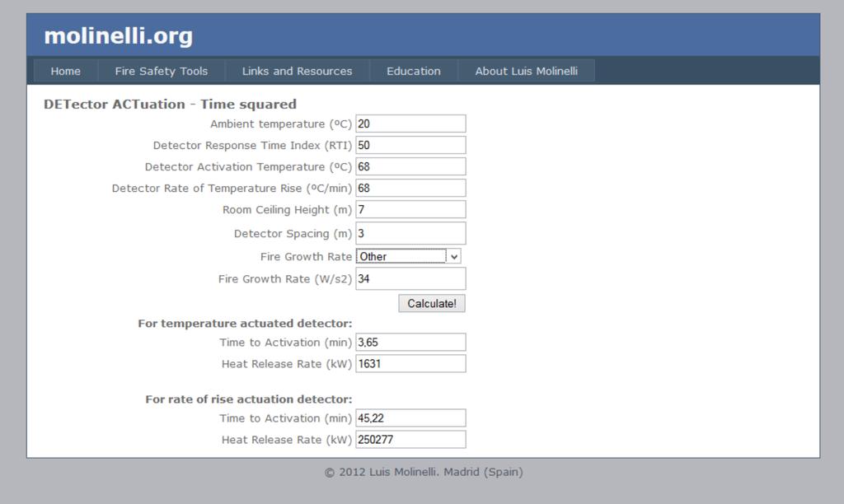Viewport: 844px width, 504px height.
Task: Open About Luis Molinelli page
Action: click(527, 71)
